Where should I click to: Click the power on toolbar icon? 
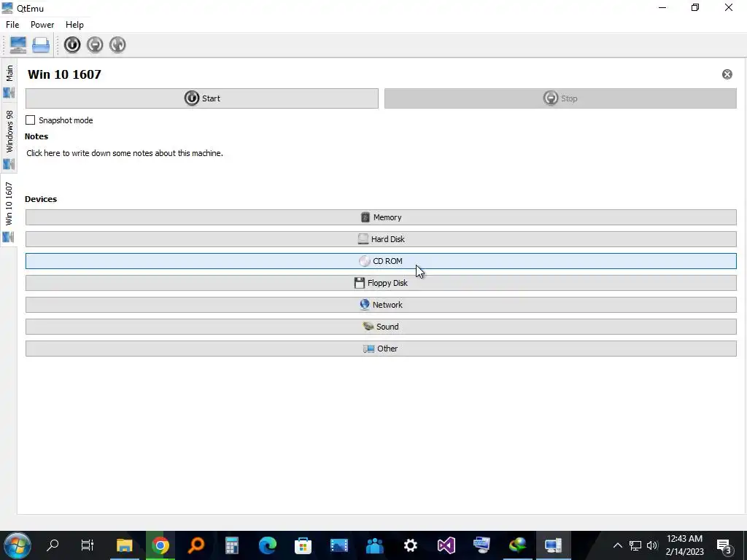coord(72,44)
